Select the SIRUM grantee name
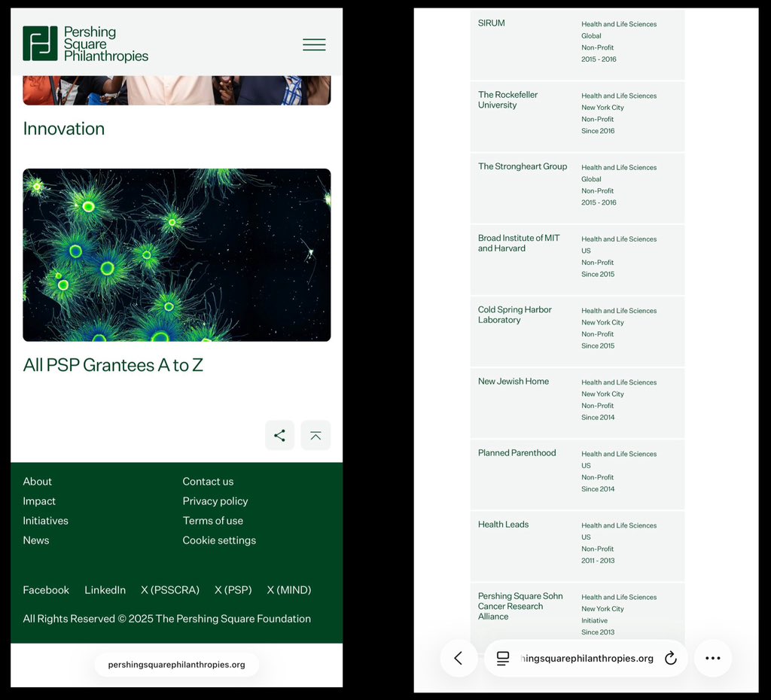This screenshot has height=700, width=771. point(491,23)
